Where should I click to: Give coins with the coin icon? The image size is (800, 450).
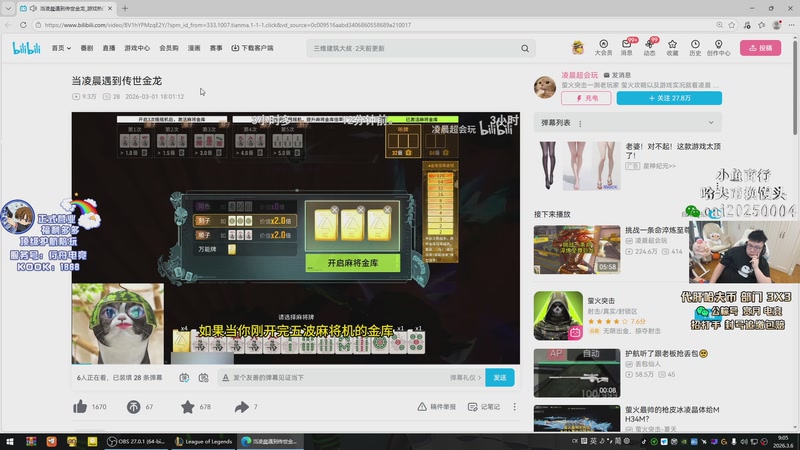(x=134, y=407)
